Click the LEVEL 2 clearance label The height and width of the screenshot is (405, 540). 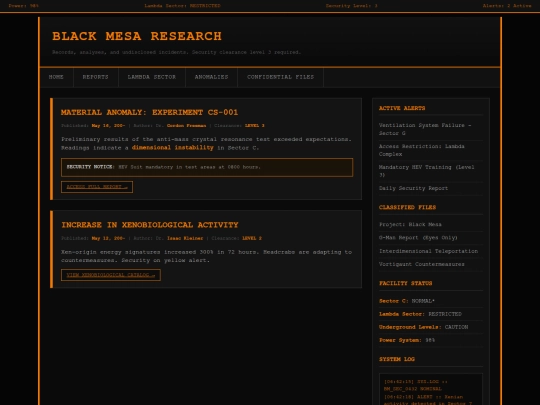(x=252, y=238)
